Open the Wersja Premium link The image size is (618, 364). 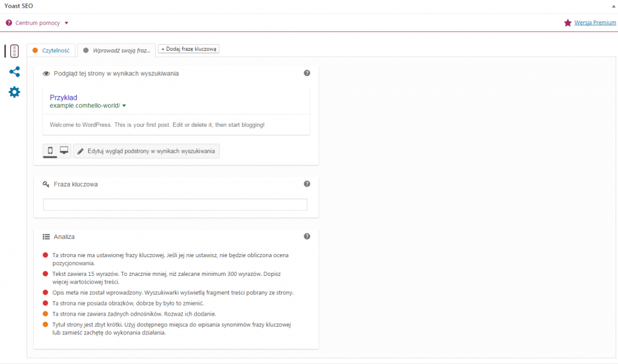[x=595, y=23]
